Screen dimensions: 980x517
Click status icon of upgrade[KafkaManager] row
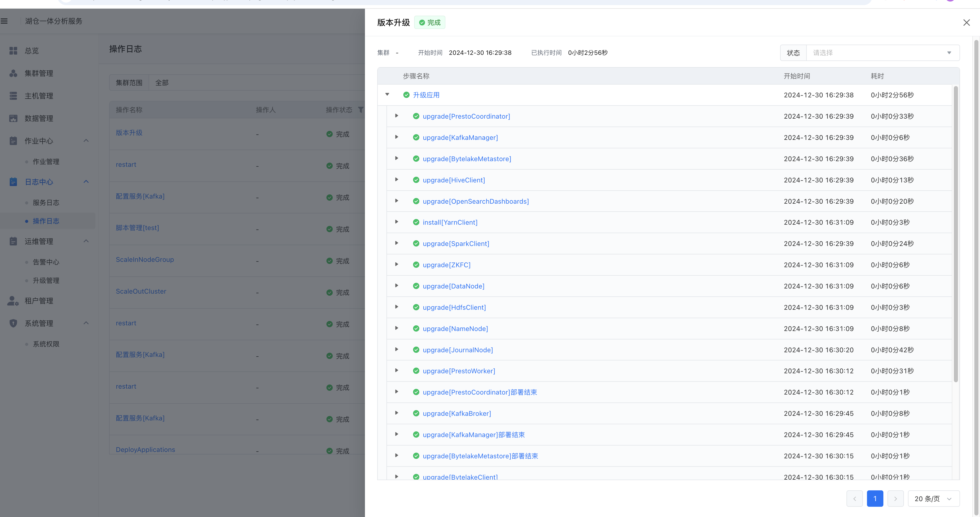[x=416, y=137]
